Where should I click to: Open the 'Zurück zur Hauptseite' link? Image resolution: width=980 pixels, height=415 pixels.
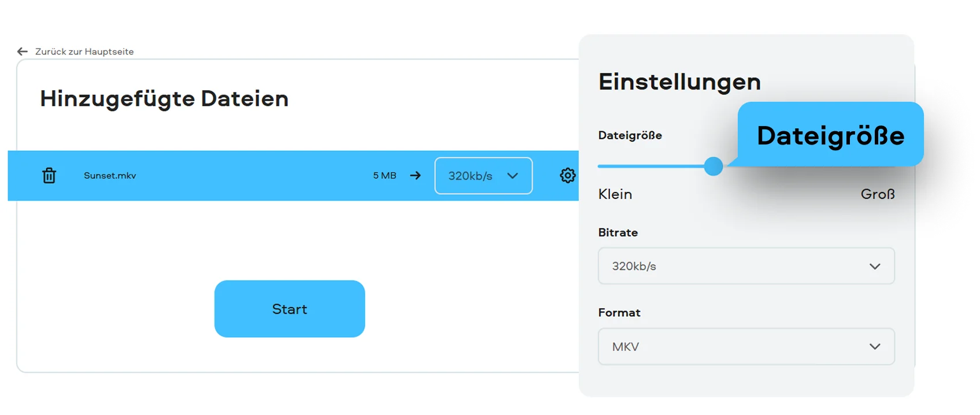pos(84,51)
